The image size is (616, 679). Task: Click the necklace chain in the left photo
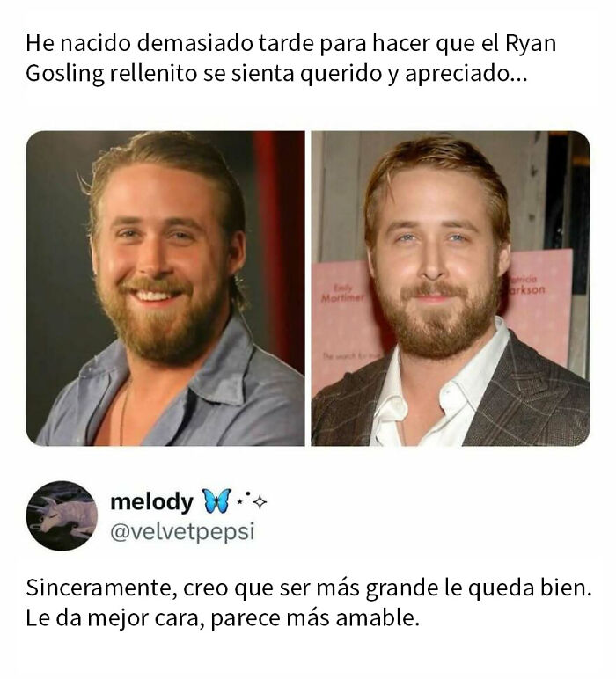click(x=124, y=412)
